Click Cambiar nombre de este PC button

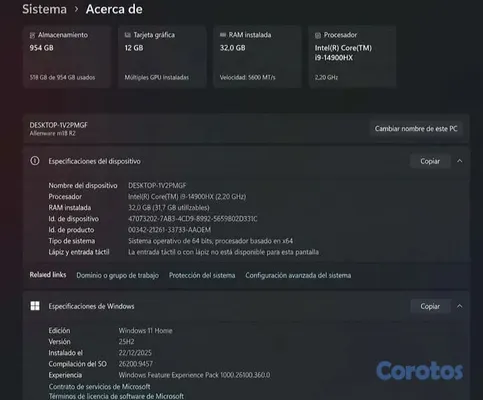(x=416, y=129)
